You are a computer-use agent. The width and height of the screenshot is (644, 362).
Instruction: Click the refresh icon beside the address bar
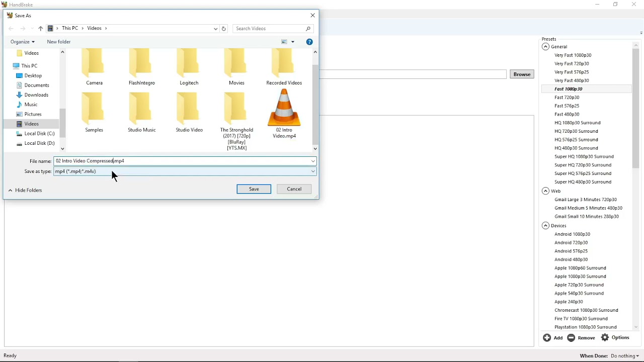pos(224,29)
